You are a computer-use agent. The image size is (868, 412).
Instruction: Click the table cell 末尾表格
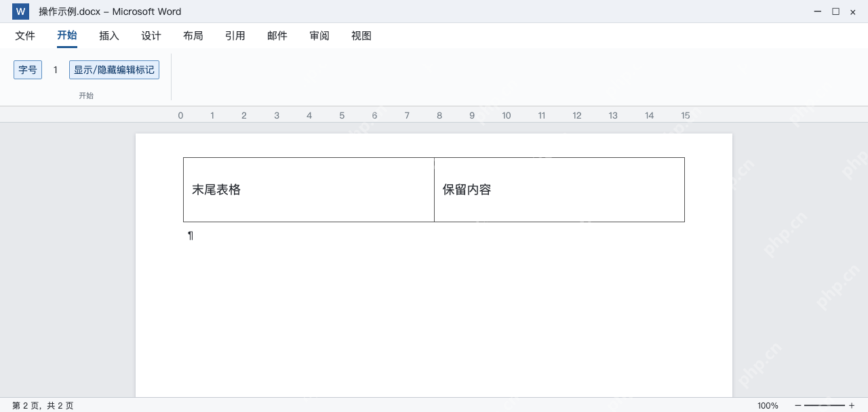[309, 190]
